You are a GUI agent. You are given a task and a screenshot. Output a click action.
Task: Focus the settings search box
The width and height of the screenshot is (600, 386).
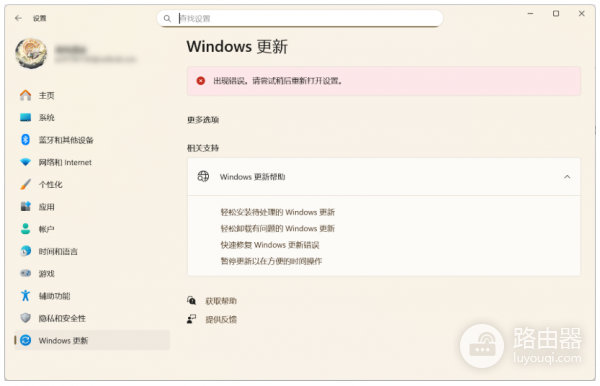(x=300, y=18)
